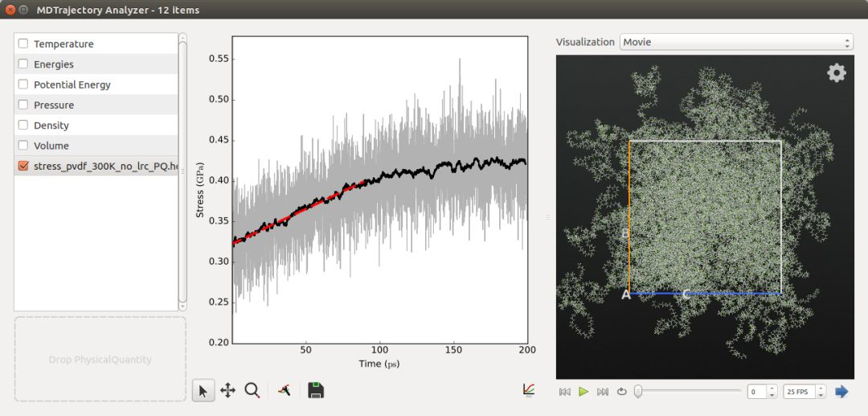Save the plot with floppy disk icon
868x416 pixels.
coord(316,391)
